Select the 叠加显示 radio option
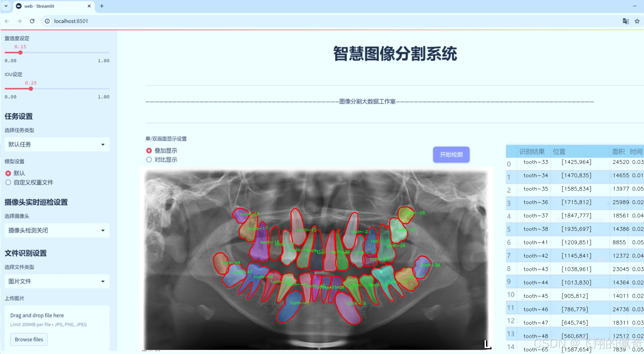 pyautogui.click(x=162, y=151)
